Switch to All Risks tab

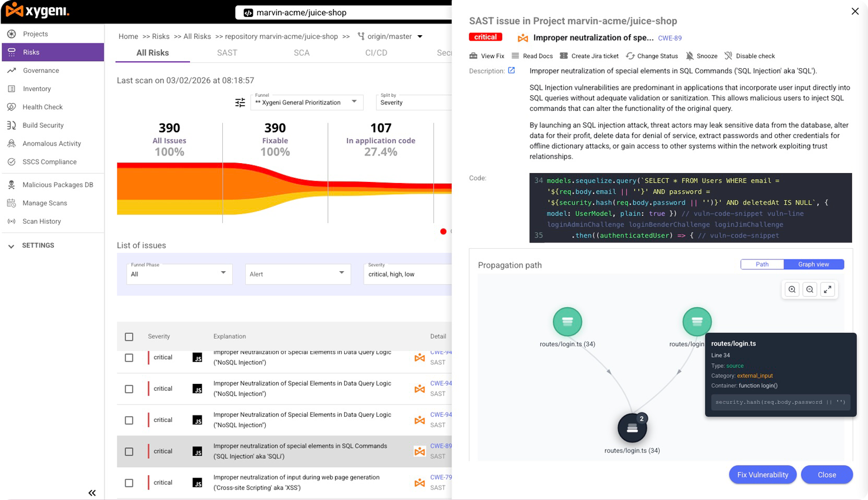152,53
